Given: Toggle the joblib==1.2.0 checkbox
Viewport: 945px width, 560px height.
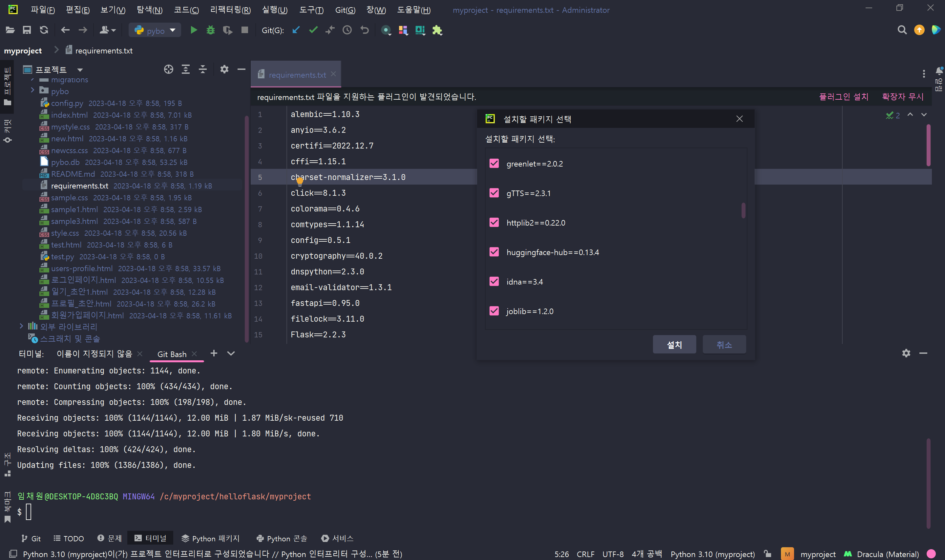Looking at the screenshot, I should (494, 311).
